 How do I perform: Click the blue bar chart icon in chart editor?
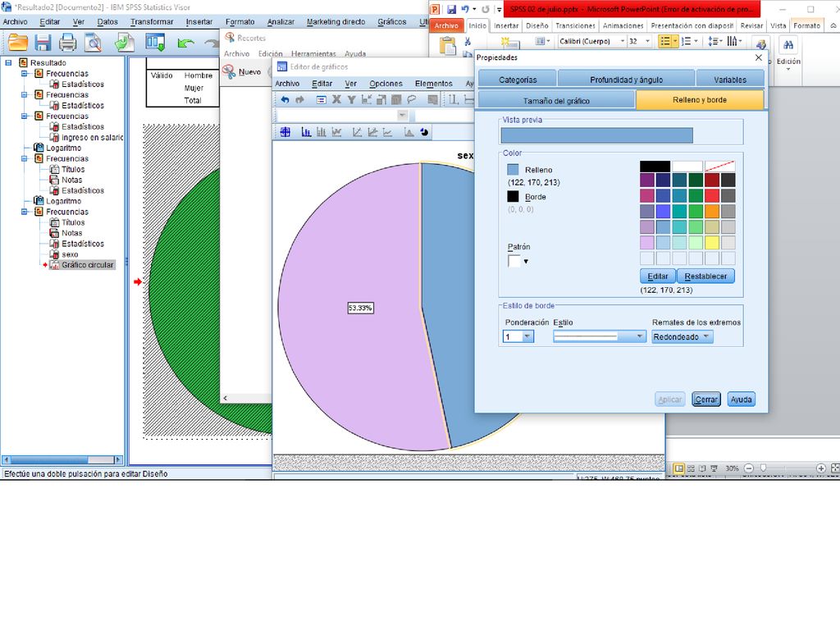[x=306, y=132]
